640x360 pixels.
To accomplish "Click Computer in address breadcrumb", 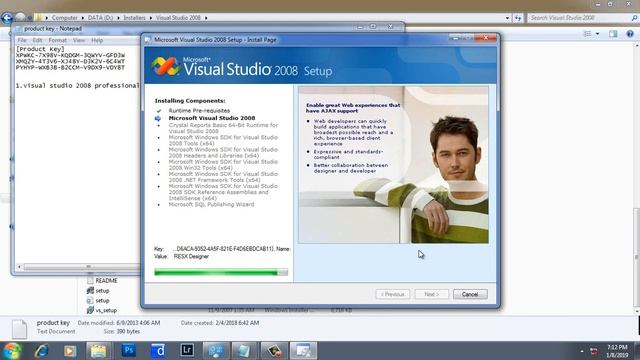I will 64,18.
